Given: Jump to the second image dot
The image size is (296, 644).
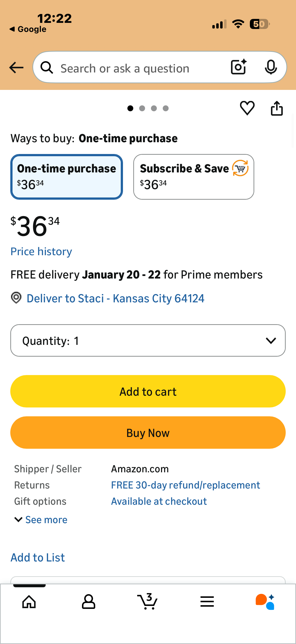Looking at the screenshot, I should [x=142, y=108].
